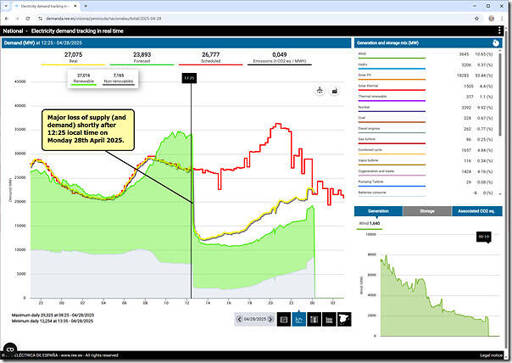Select the Battery consumption row label
The width and height of the screenshot is (512, 363).
[x=372, y=192]
